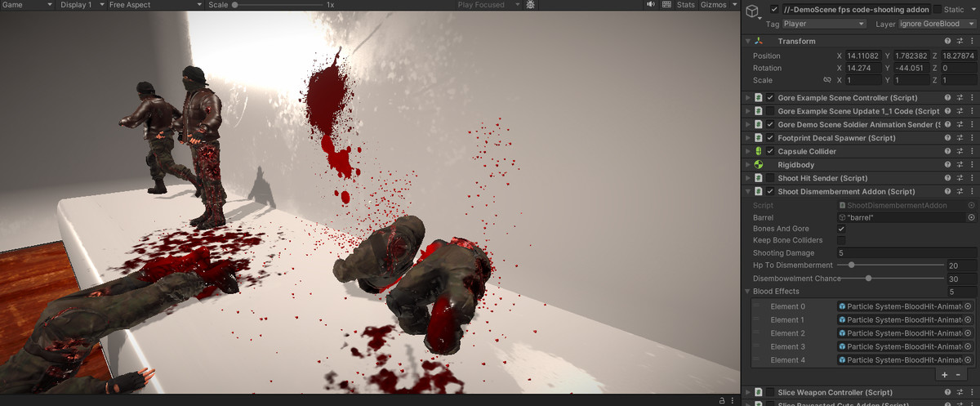This screenshot has width=980, height=406.
Task: Click the Rotation Y value field
Action: point(912,68)
